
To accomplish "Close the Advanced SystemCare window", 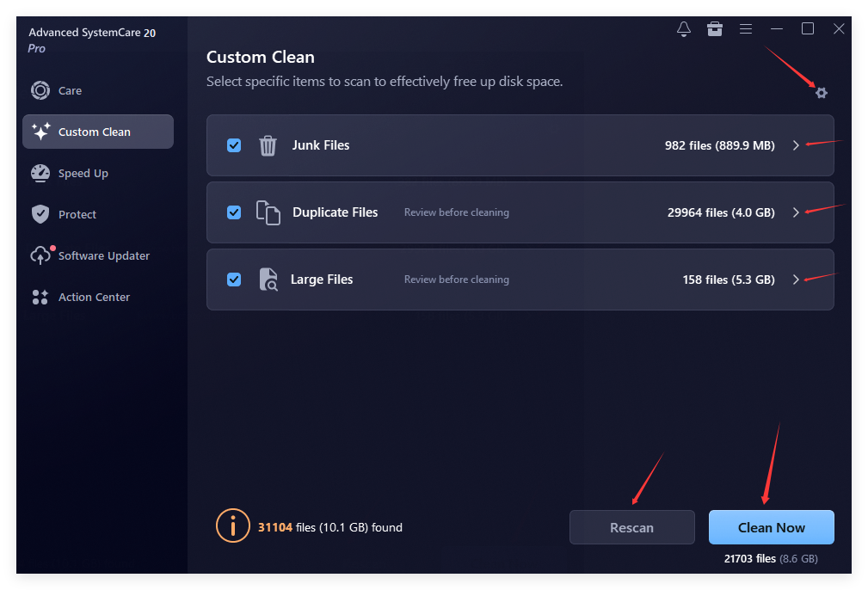I will (839, 28).
